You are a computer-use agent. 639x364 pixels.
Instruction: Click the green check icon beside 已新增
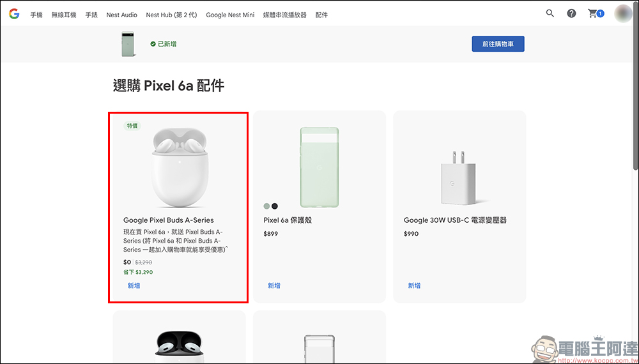[153, 44]
